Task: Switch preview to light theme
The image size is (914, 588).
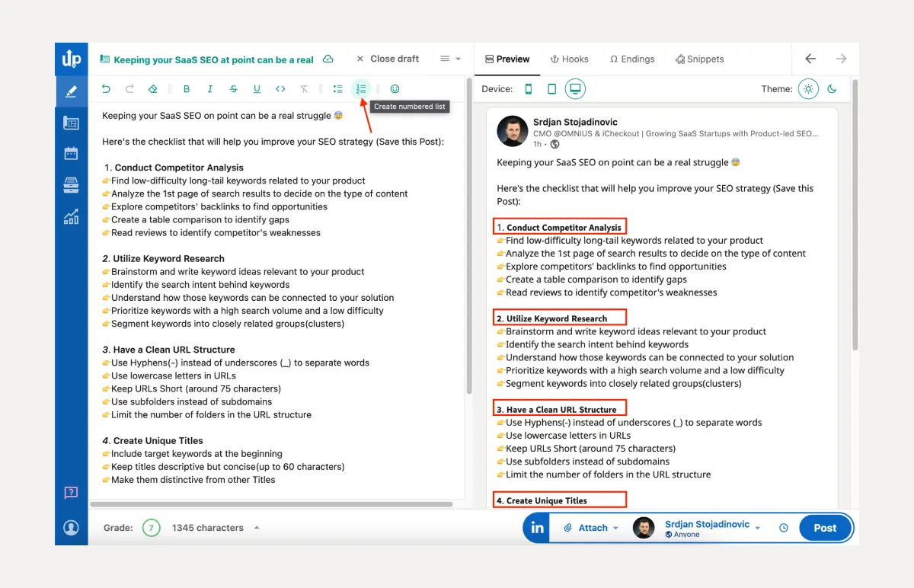Action: (x=808, y=88)
